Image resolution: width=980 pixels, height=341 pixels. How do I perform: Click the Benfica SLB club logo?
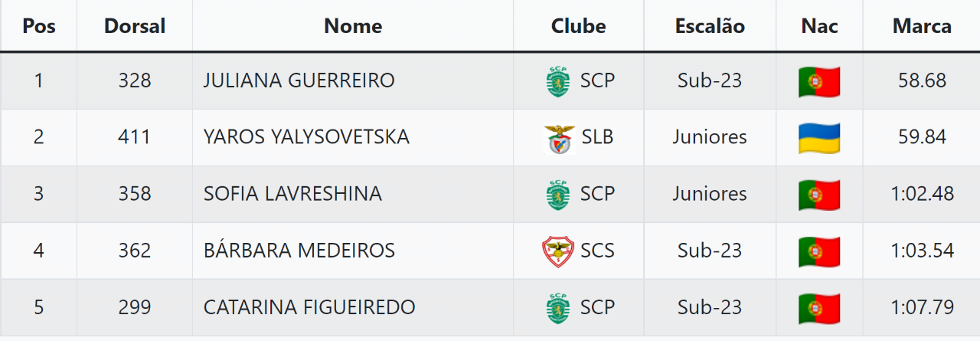tap(559, 139)
